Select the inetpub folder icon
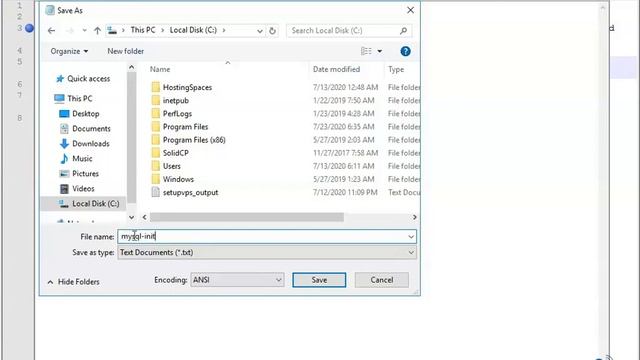 coord(156,100)
